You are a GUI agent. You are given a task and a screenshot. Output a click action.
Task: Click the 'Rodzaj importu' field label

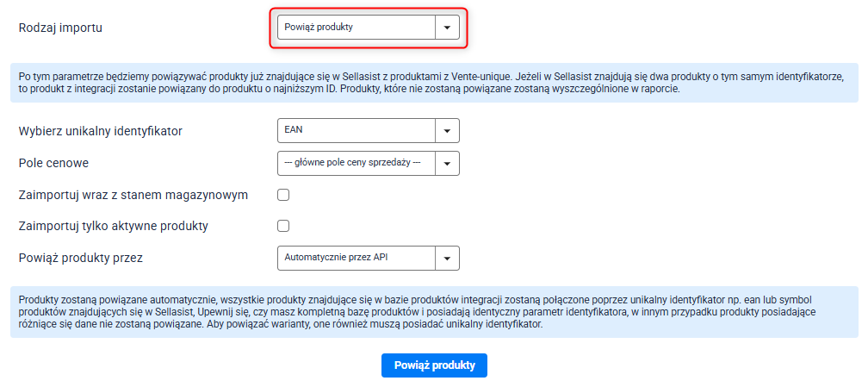click(x=60, y=28)
